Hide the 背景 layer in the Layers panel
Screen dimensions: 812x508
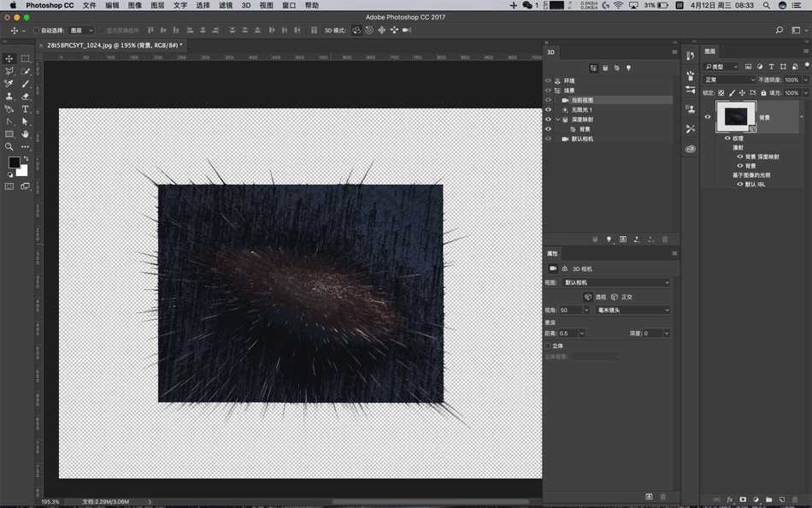(708, 117)
